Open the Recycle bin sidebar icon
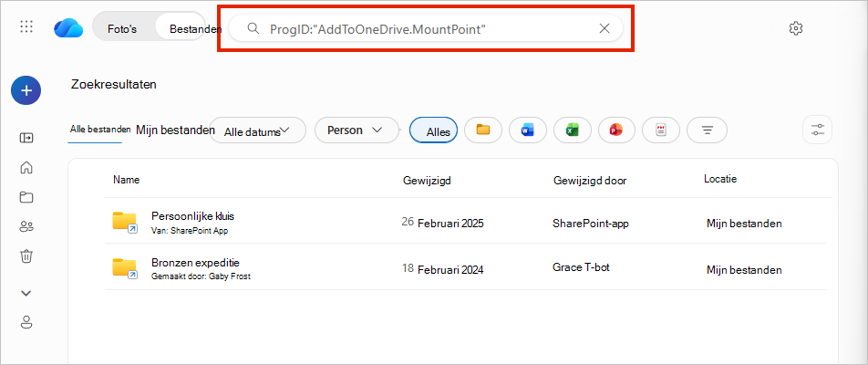868x365 pixels. point(26,255)
